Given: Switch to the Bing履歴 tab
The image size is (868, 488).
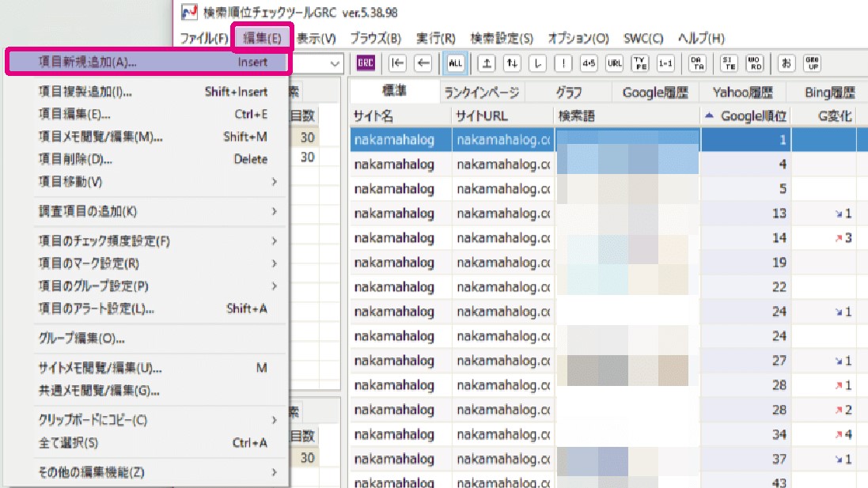Looking at the screenshot, I should point(828,92).
